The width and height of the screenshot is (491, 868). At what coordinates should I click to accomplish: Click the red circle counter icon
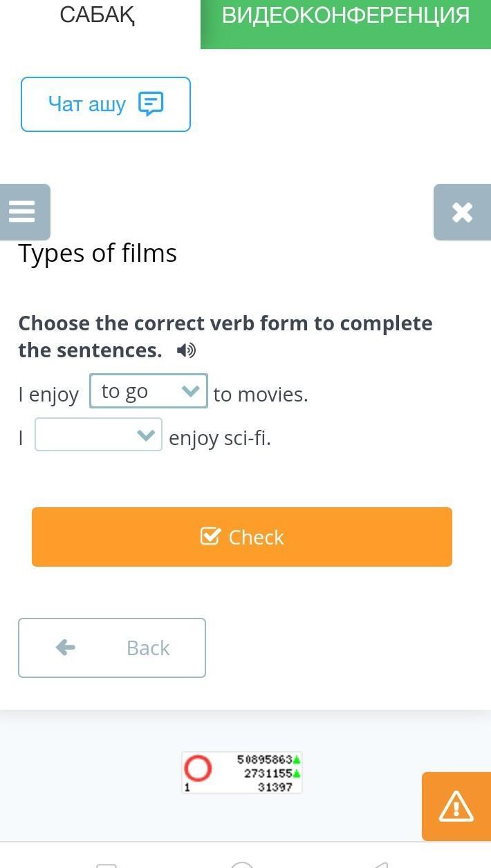[x=198, y=768]
